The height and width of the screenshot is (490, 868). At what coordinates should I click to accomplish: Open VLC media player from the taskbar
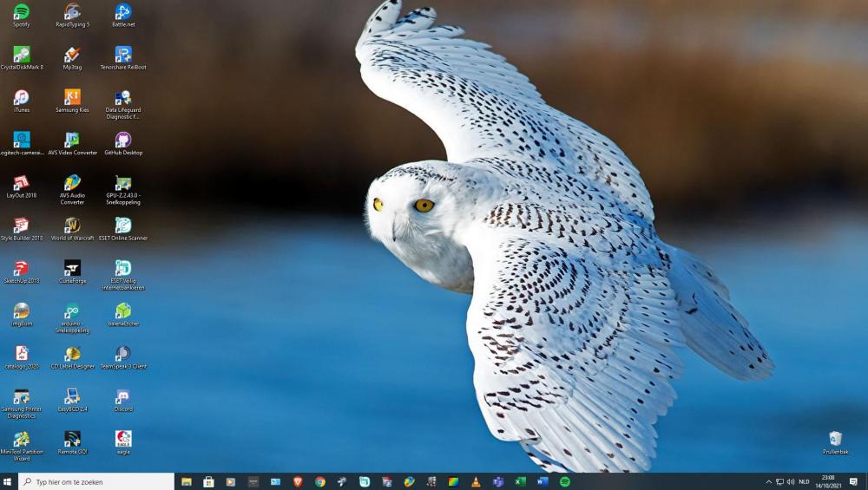click(x=476, y=482)
